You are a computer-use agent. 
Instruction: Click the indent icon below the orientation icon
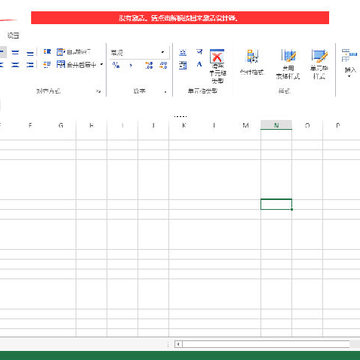tap(47, 65)
